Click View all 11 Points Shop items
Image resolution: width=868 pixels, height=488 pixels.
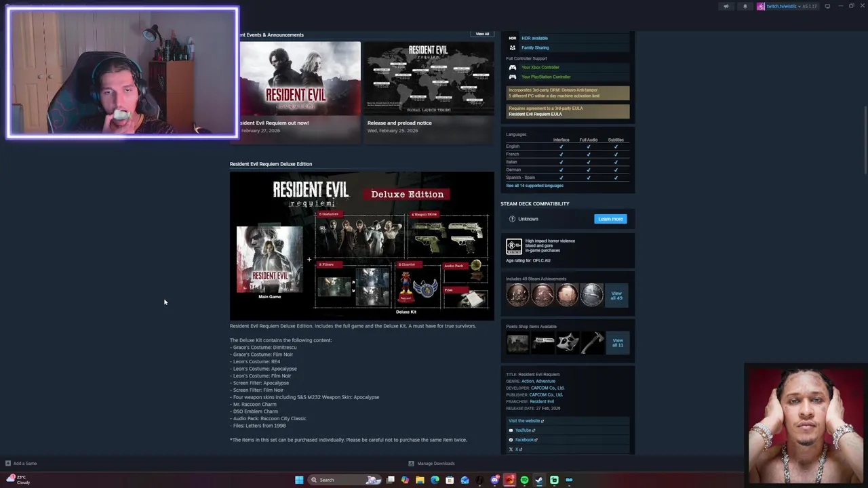click(618, 343)
